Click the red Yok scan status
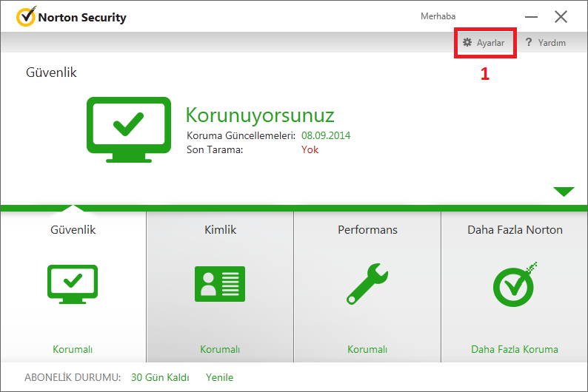 (x=310, y=149)
